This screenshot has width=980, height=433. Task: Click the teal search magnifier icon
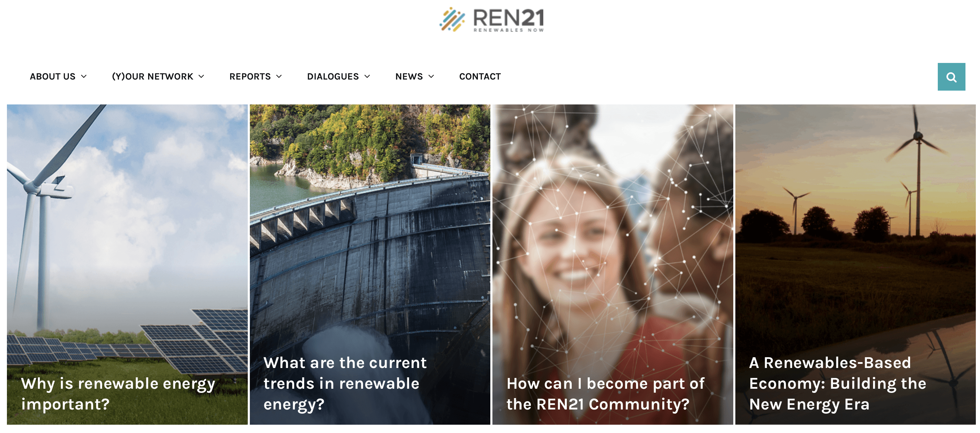951,77
